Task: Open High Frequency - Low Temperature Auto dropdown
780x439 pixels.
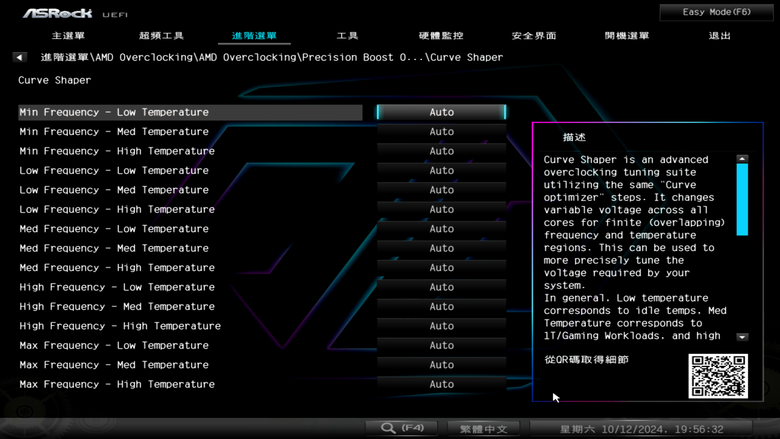Action: coord(442,287)
